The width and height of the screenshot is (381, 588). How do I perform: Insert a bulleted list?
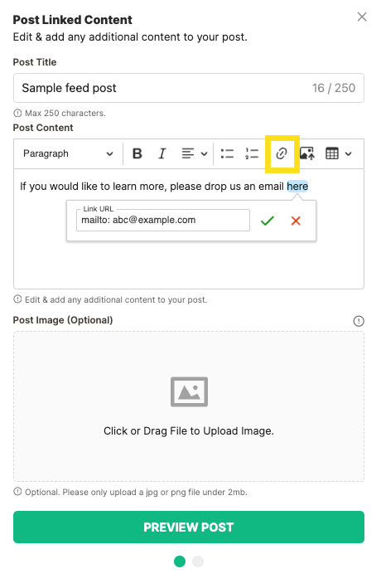tap(227, 153)
